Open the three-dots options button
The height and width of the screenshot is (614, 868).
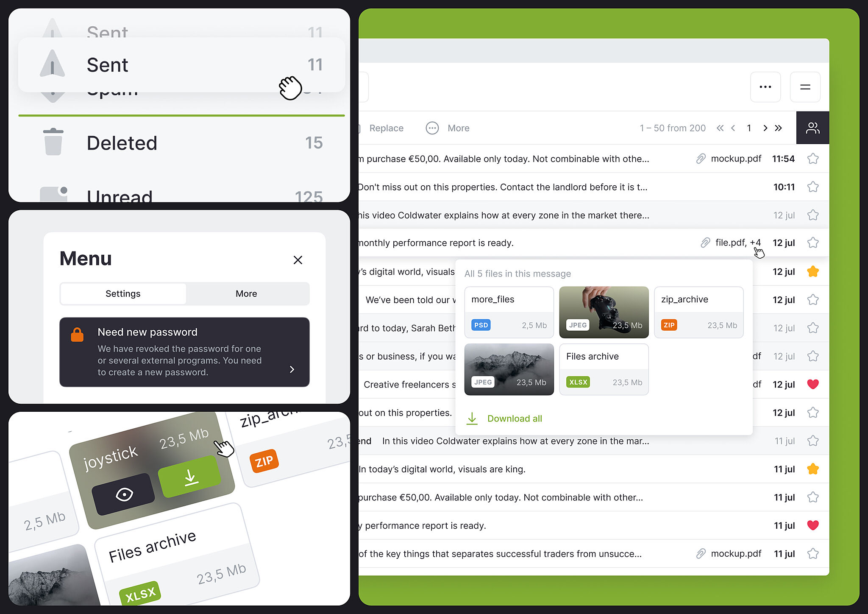[765, 87]
